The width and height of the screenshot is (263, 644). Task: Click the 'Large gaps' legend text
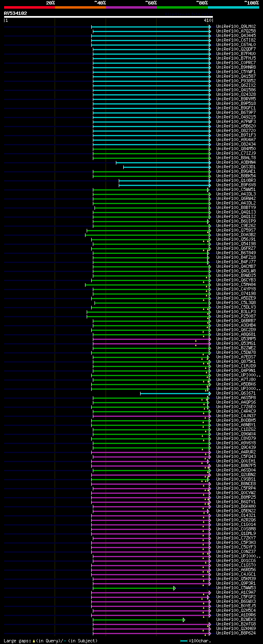[16, 640]
